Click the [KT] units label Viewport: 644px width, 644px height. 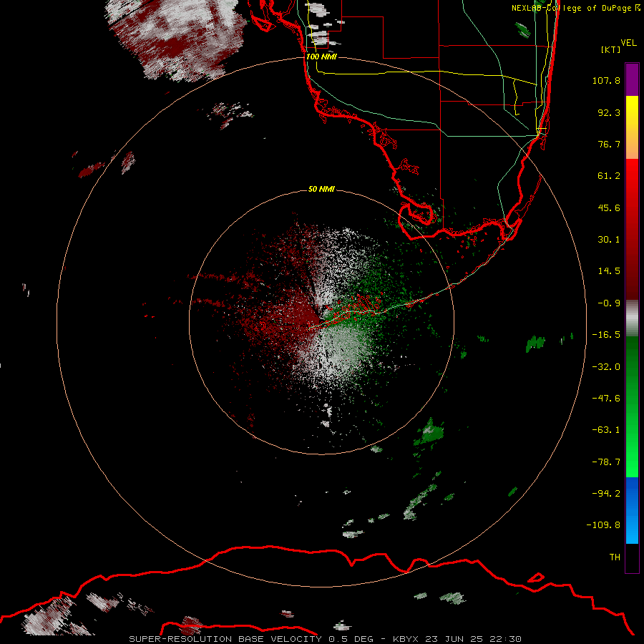(x=610, y=49)
